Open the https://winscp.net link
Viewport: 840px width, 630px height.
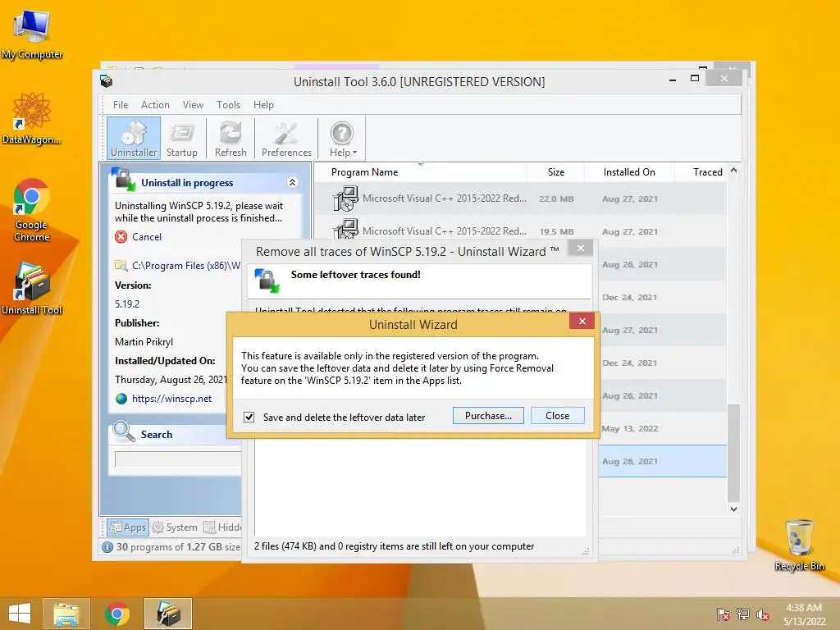click(x=171, y=399)
